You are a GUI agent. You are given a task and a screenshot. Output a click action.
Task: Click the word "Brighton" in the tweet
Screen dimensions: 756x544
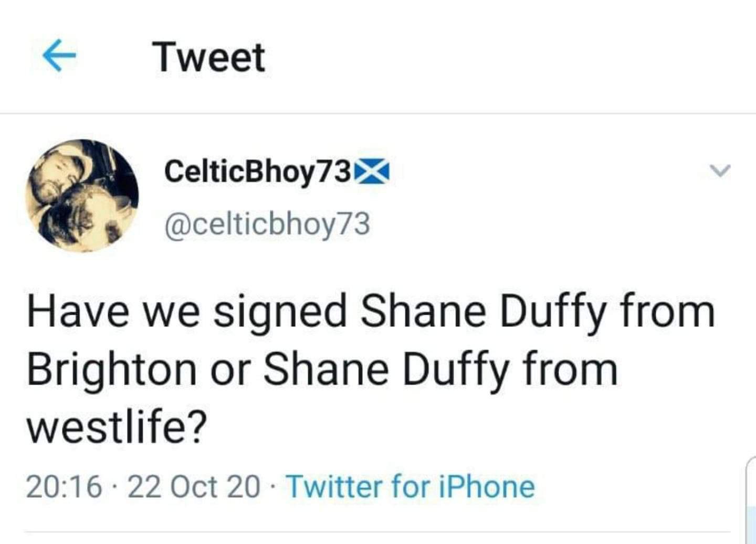[x=112, y=370]
